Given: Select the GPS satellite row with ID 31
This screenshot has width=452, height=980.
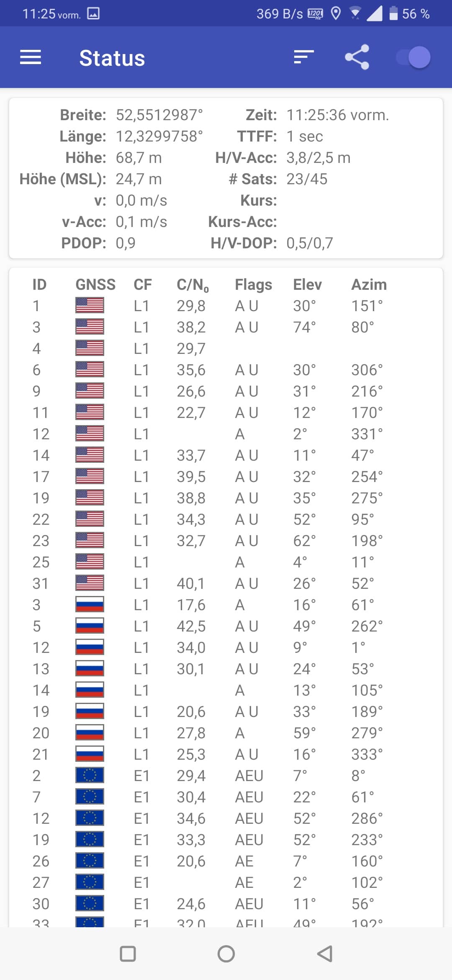Looking at the screenshot, I should [226, 583].
